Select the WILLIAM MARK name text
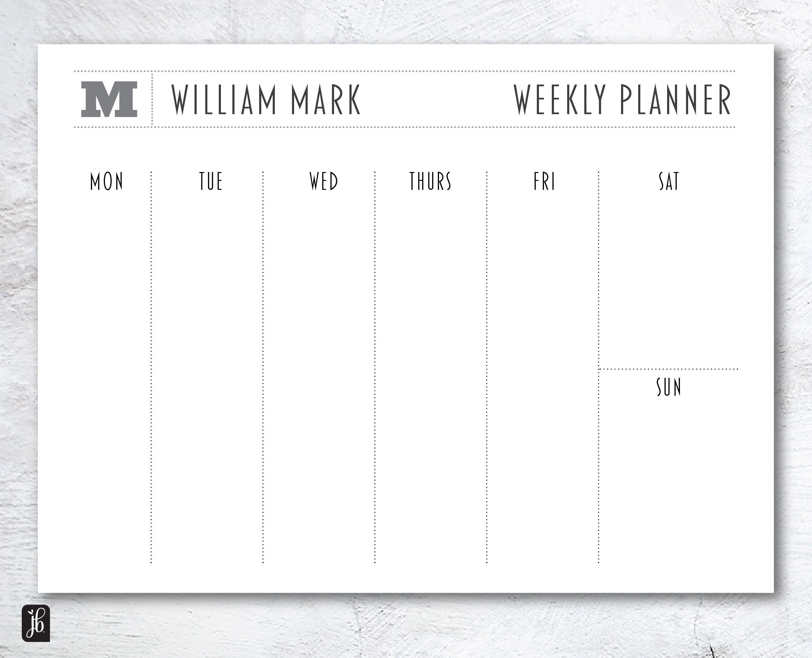The width and height of the screenshot is (812, 658). [x=266, y=100]
